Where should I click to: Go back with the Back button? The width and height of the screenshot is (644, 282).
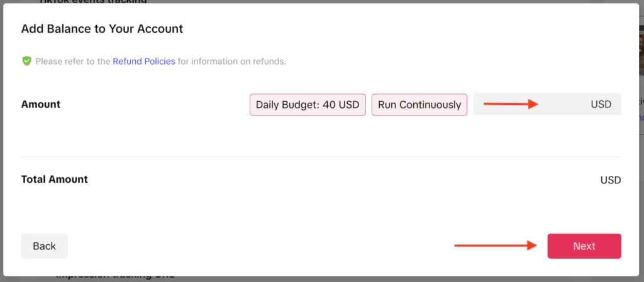[44, 246]
